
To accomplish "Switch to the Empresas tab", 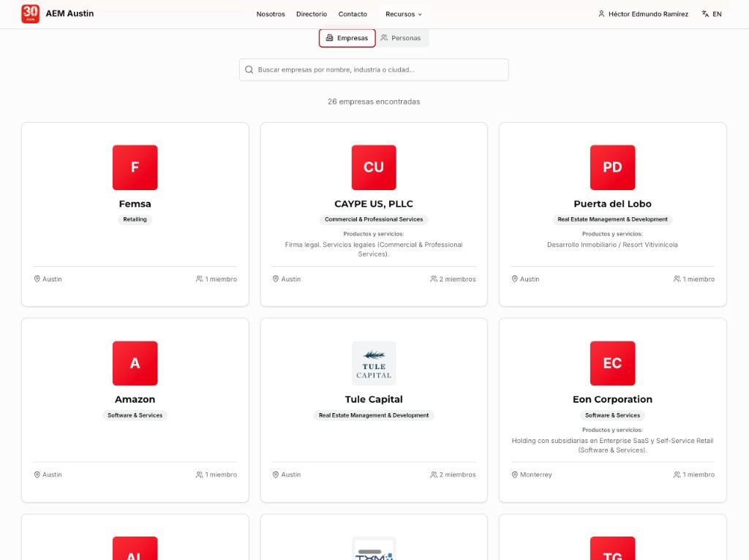I will click(x=347, y=38).
